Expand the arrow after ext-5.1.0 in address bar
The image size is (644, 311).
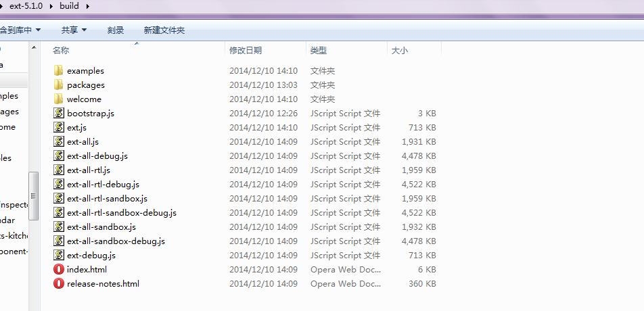point(51,6)
